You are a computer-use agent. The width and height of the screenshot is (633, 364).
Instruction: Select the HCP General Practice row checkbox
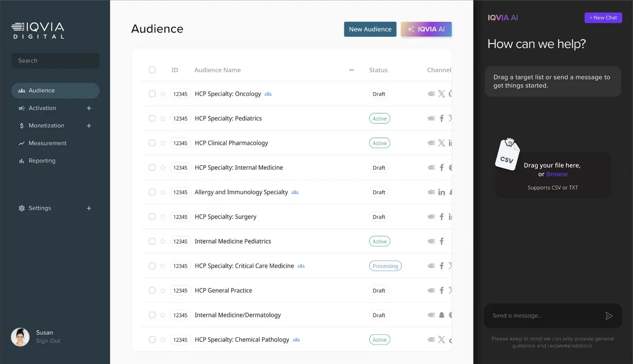pos(152,290)
